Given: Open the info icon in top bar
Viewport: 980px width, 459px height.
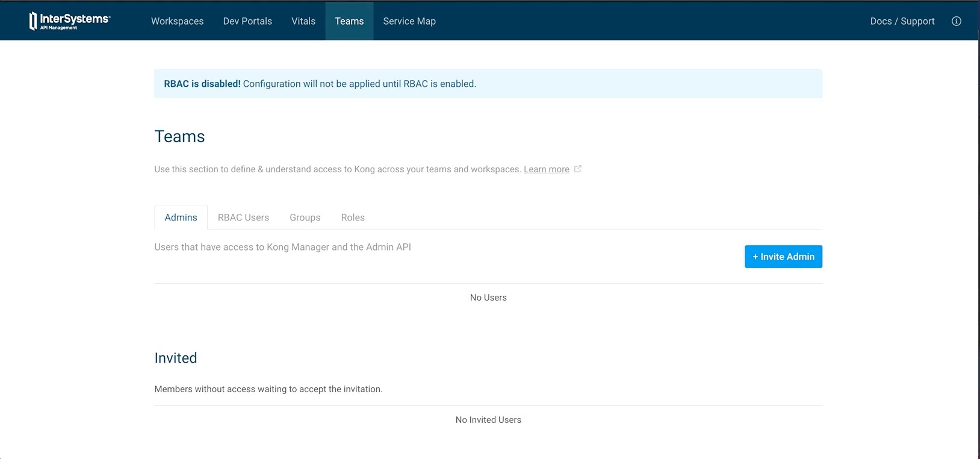Looking at the screenshot, I should click(956, 21).
